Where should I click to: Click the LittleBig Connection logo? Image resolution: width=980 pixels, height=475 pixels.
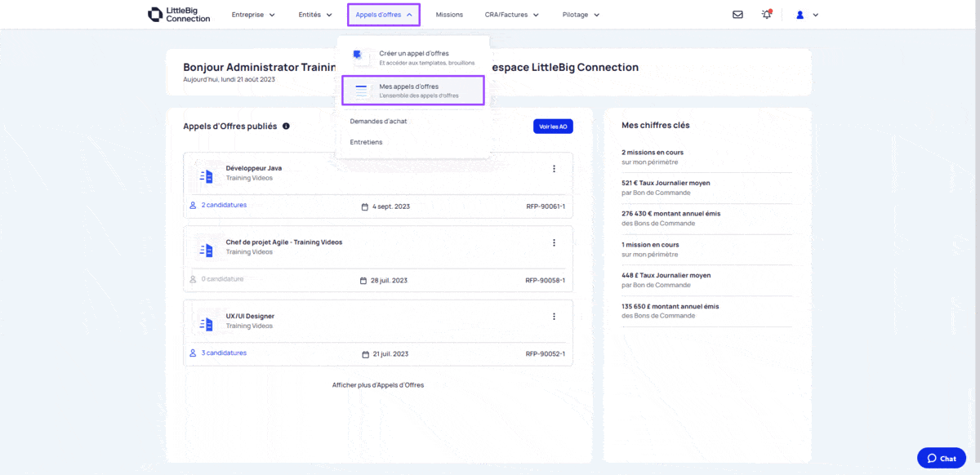click(179, 15)
